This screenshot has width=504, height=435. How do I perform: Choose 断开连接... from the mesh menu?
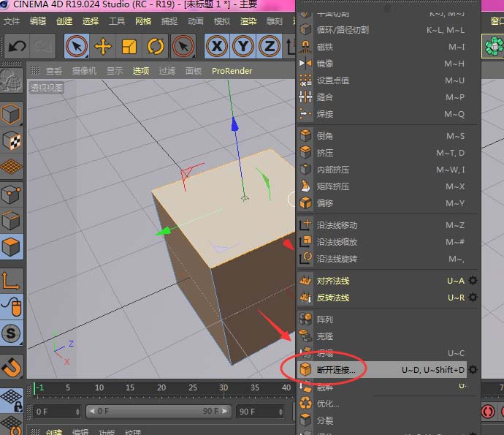coord(337,370)
